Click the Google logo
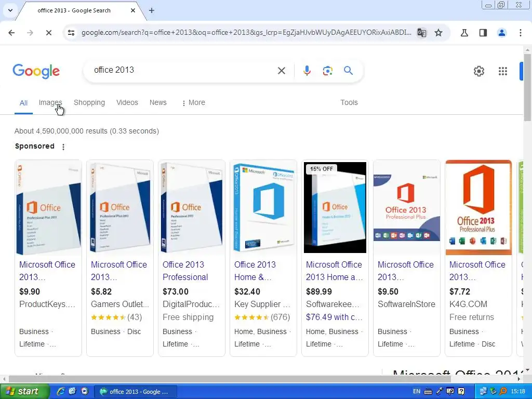This screenshot has width=532, height=399. 36,71
